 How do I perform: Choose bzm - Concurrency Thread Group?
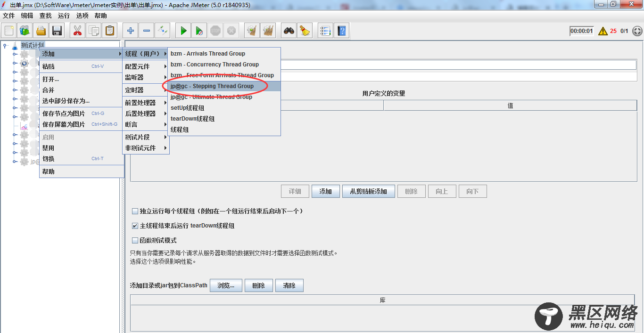(224, 65)
